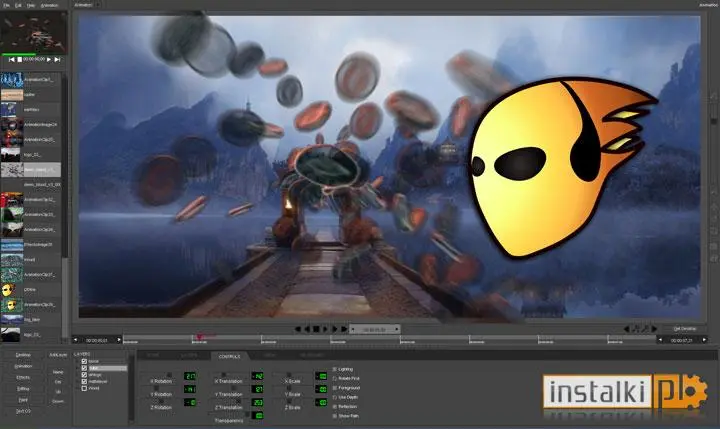
Task: Switch to the CONTROLS tab
Action: (230, 356)
